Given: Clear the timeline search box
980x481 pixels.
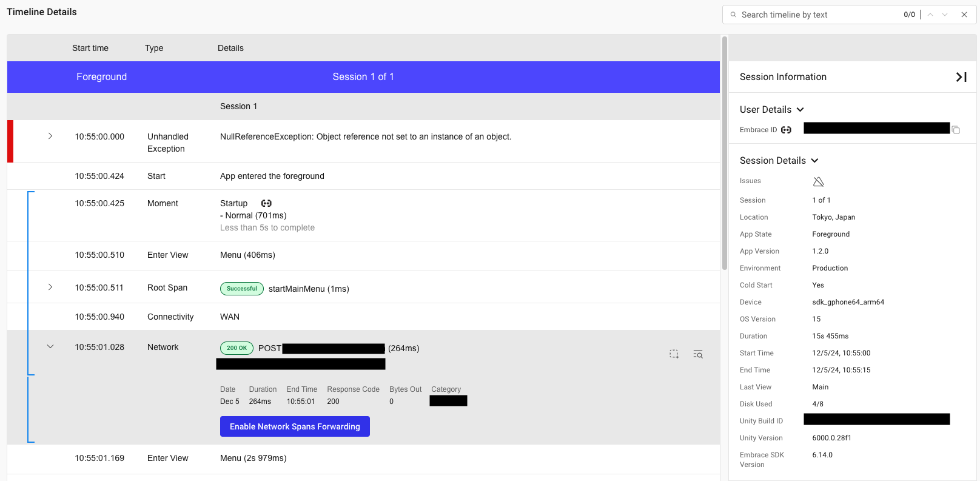Looking at the screenshot, I should [x=964, y=15].
